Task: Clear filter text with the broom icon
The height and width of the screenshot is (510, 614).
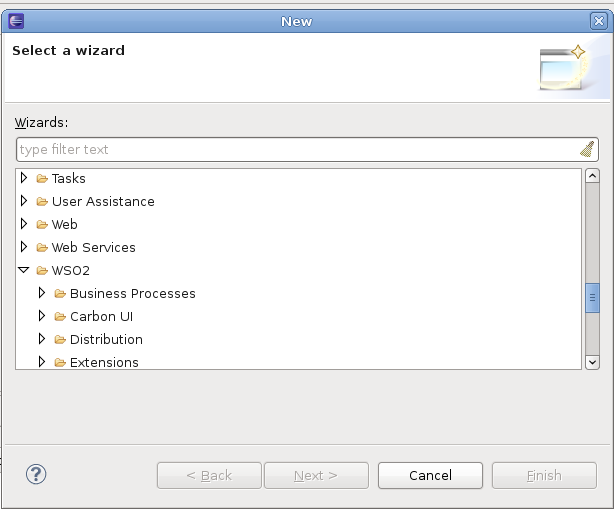Action: pos(587,149)
